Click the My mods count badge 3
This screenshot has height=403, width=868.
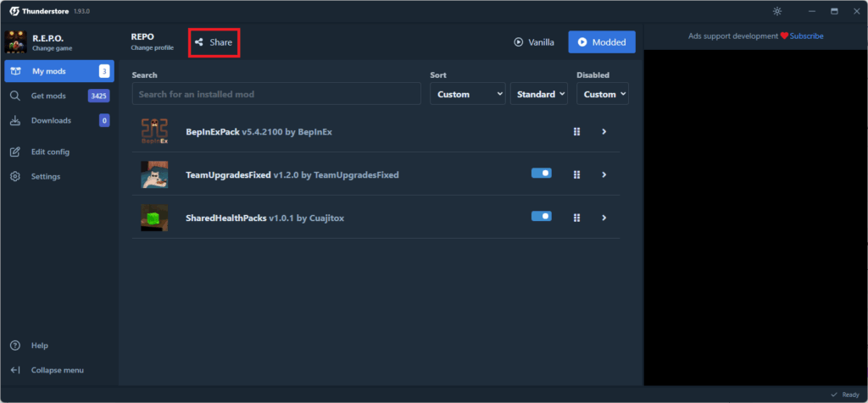[104, 71]
